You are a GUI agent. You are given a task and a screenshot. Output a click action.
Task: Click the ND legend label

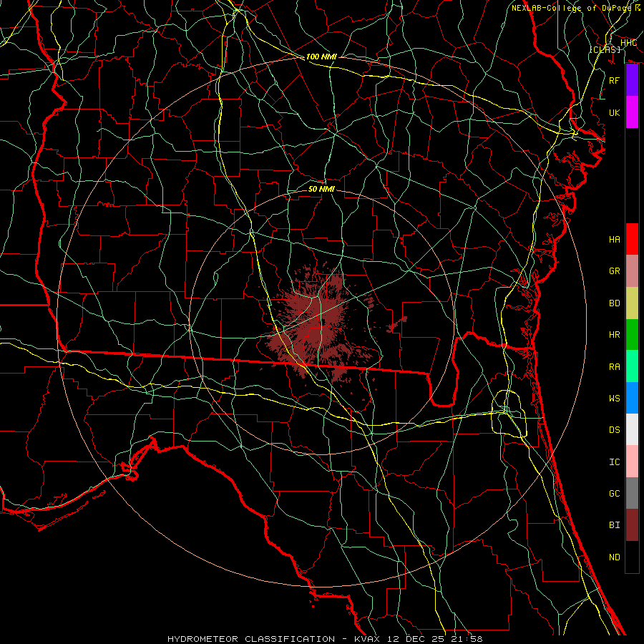pyautogui.click(x=615, y=557)
